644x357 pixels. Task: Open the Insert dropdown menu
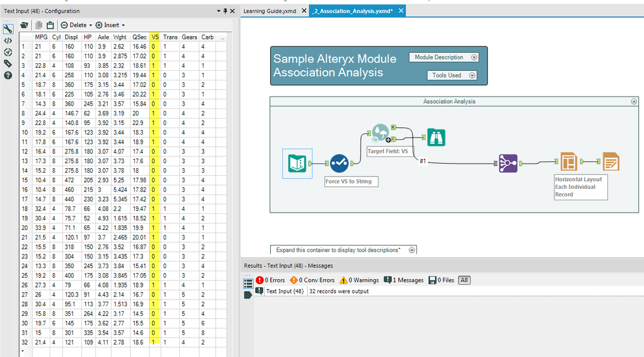click(x=110, y=25)
